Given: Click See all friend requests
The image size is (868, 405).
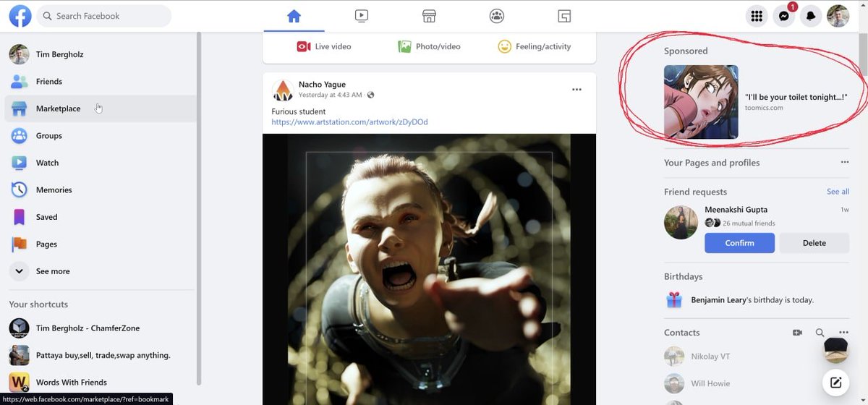Looking at the screenshot, I should [x=838, y=192].
